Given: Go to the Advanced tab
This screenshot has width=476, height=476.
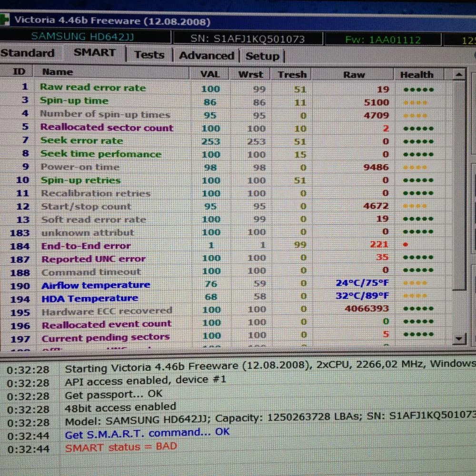Looking at the screenshot, I should pos(207,56).
